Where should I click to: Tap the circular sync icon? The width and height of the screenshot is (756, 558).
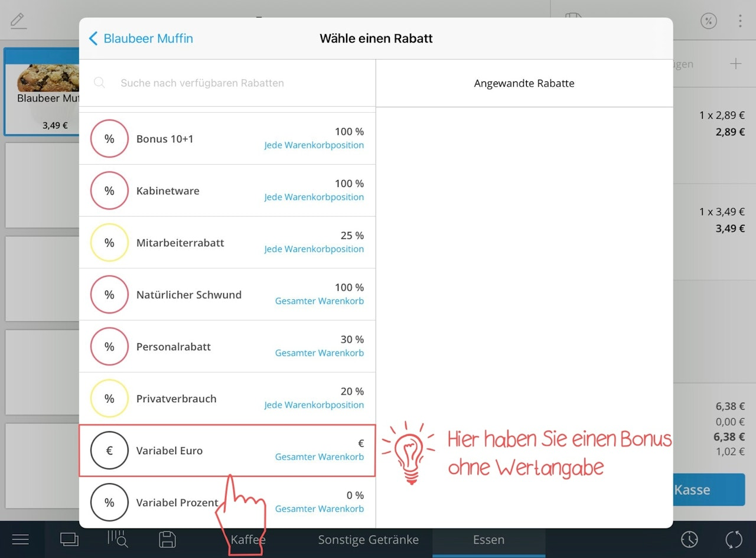734,539
